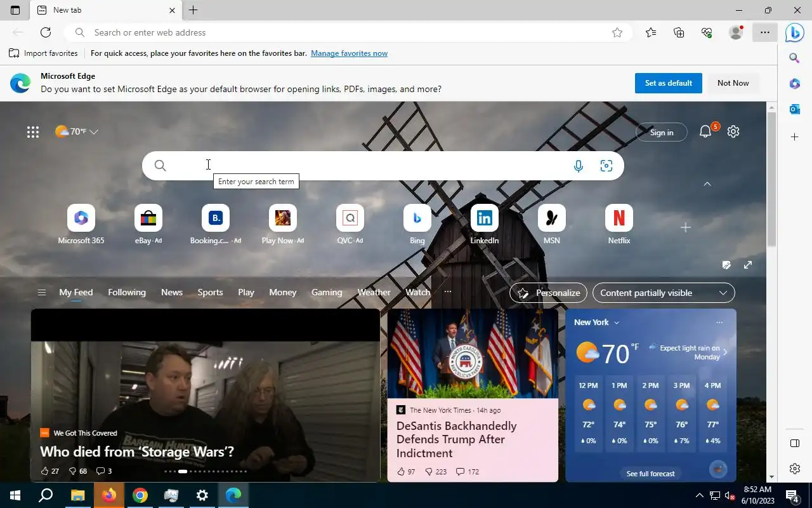812x508 pixels.
Task: Open the Netflix quick link tile
Action: pos(619,224)
